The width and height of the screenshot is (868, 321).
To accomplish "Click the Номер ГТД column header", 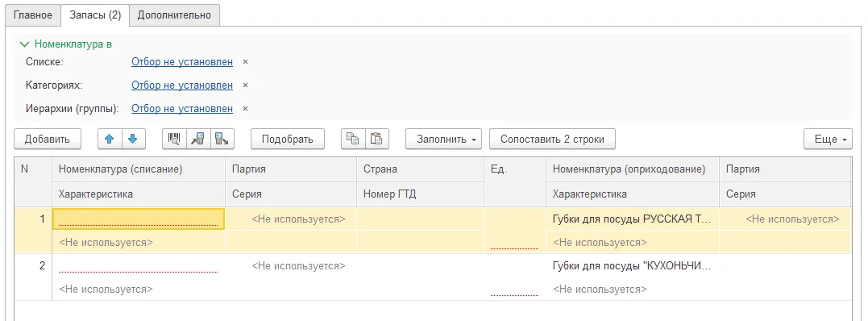I will tap(420, 194).
